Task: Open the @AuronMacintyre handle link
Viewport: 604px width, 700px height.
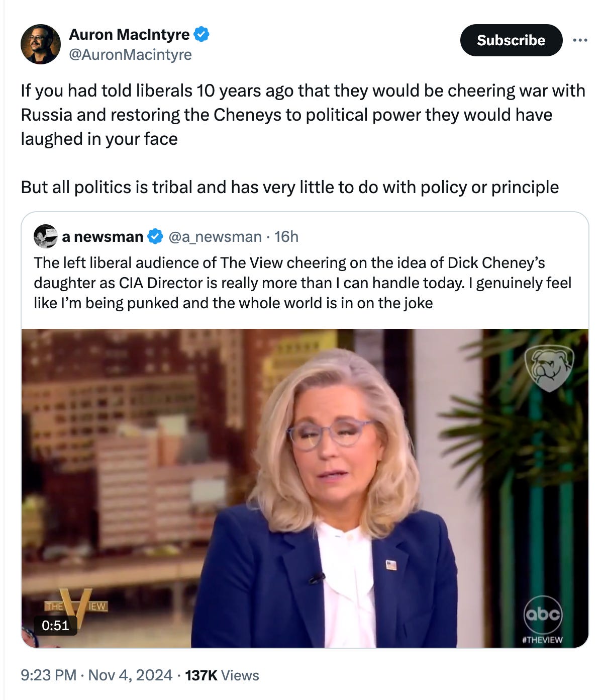Action: [130, 54]
